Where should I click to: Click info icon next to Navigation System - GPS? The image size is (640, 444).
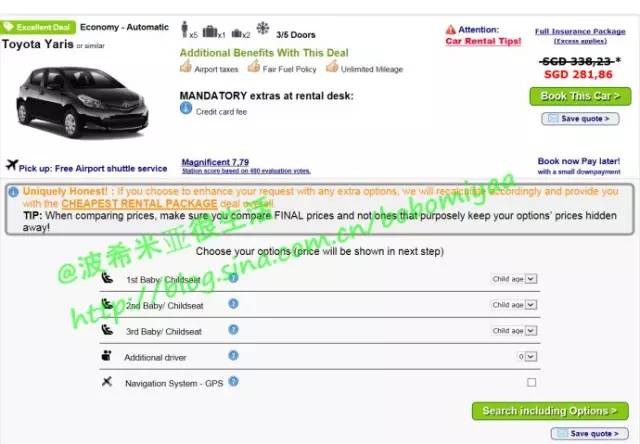(x=233, y=381)
